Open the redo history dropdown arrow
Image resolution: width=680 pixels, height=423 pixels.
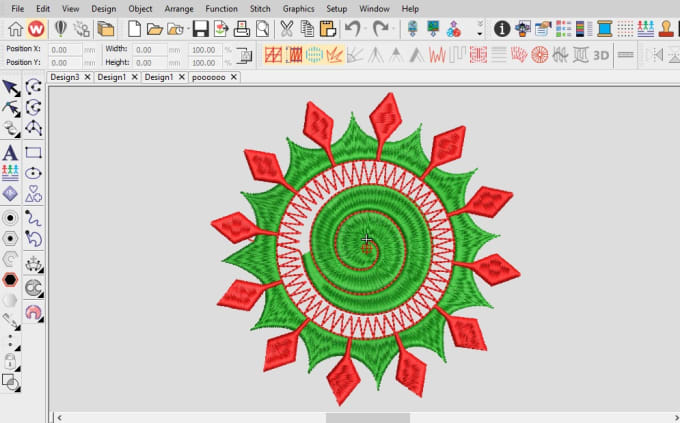394,29
